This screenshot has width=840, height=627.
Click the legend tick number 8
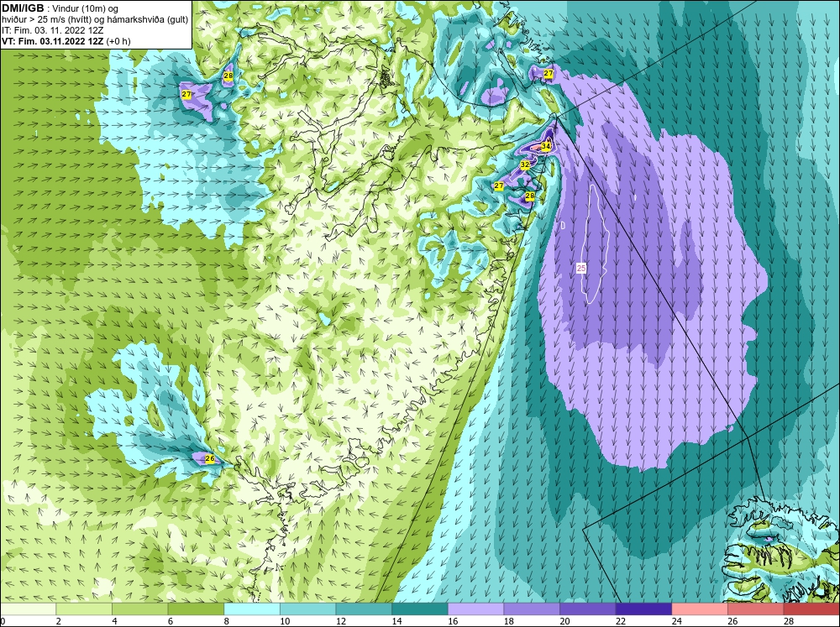pyautogui.click(x=226, y=621)
